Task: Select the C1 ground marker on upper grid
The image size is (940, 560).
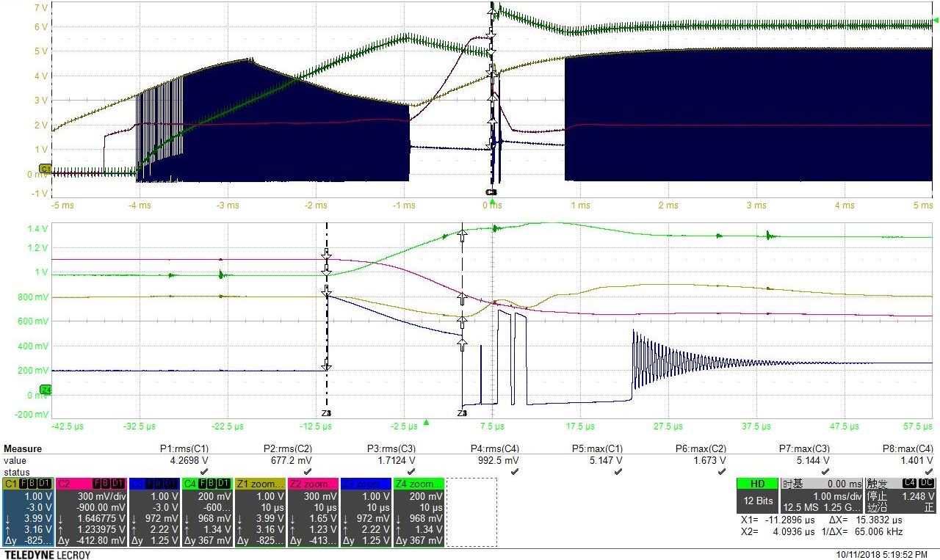Action: pos(44,169)
